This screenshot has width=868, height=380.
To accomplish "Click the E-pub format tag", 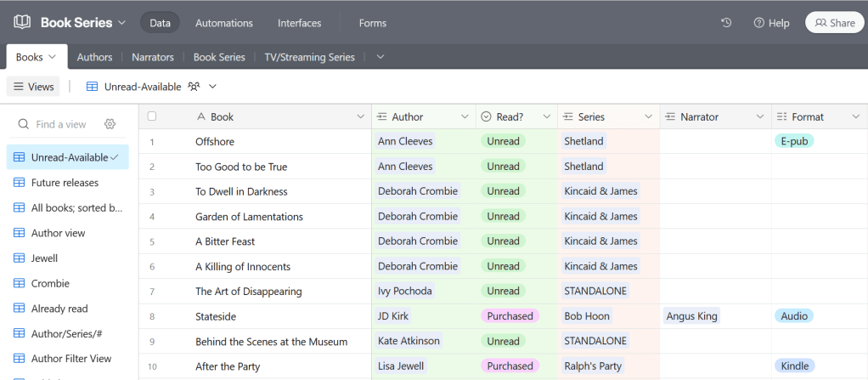I will click(794, 141).
